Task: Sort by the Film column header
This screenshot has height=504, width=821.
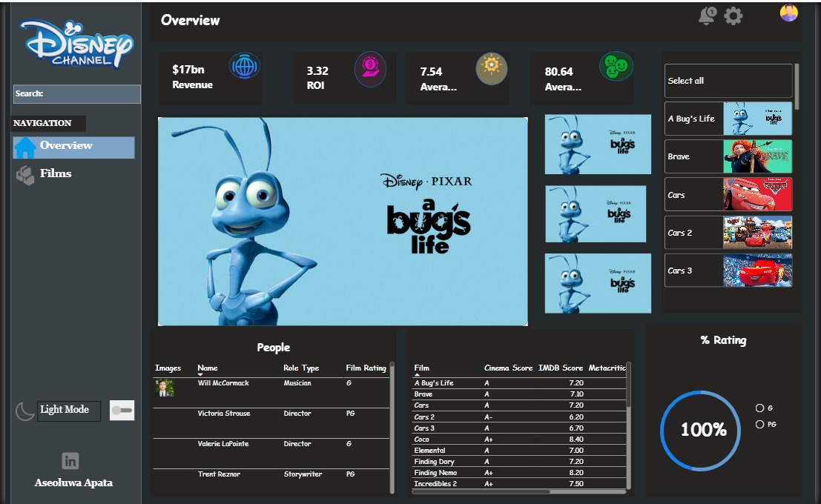Action: tap(421, 368)
